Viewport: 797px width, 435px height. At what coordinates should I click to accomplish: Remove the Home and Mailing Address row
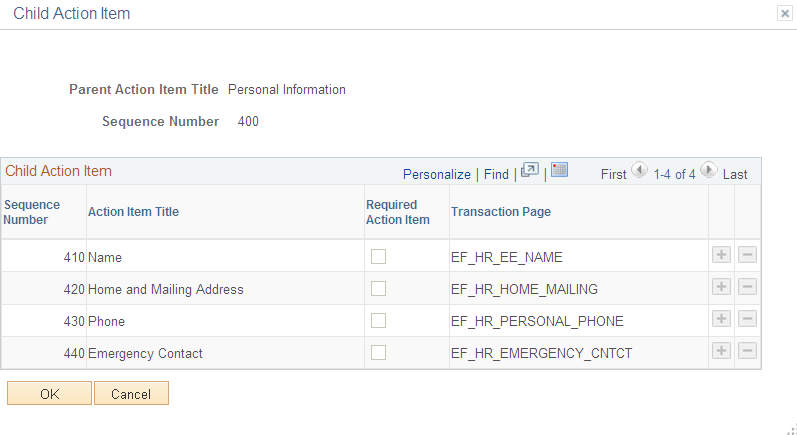pos(747,287)
